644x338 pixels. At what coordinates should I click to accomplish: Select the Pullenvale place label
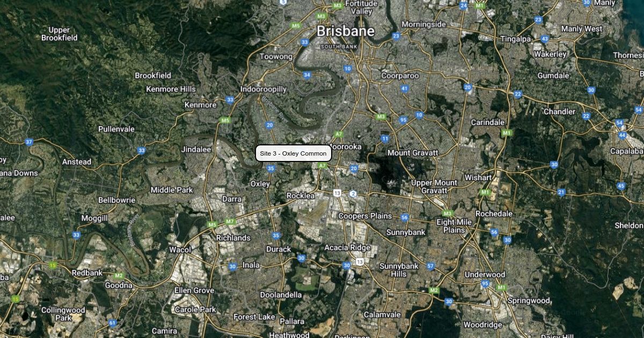pos(116,129)
